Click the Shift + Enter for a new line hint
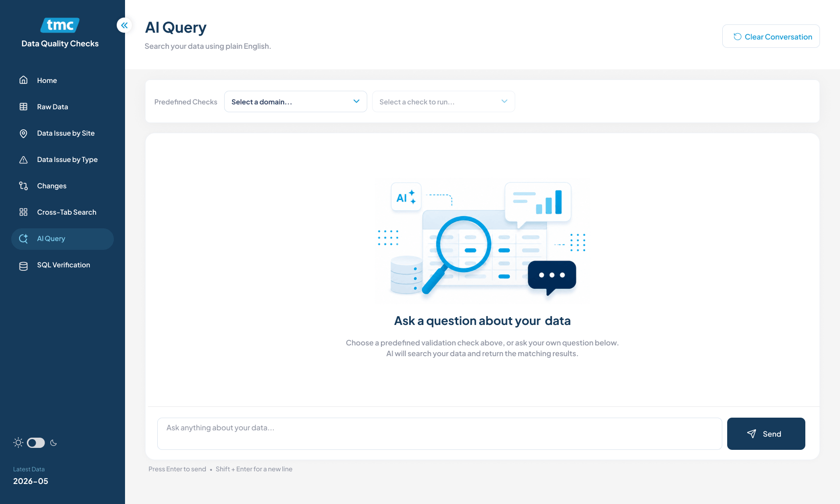Viewport: 840px width, 504px height. (x=254, y=469)
